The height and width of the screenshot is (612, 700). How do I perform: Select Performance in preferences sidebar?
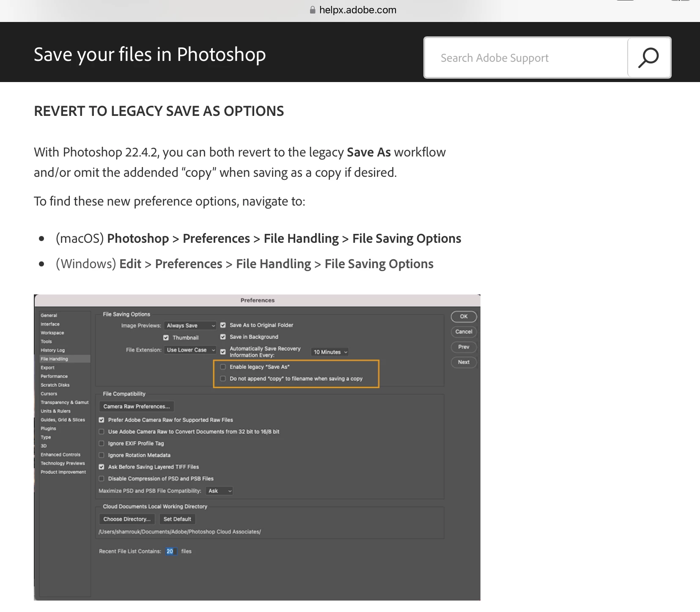tap(54, 376)
